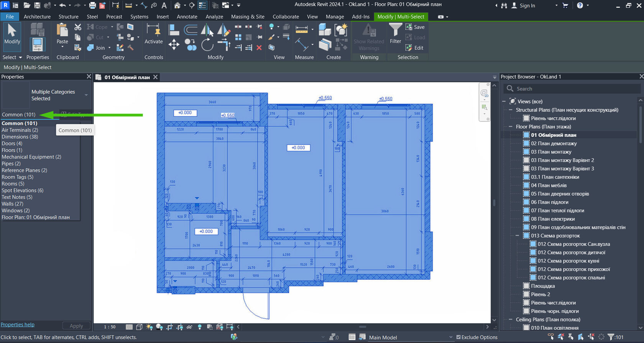The height and width of the screenshot is (343, 644).
Task: Click the Offset tool icon
Action: (191, 30)
